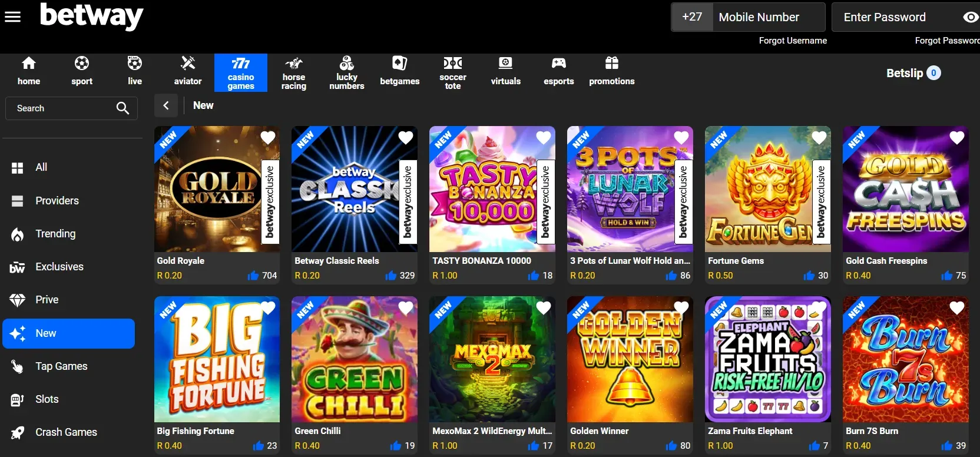Like Gold Royale thumbs-up icon
This screenshot has width=980, height=457.
click(253, 275)
